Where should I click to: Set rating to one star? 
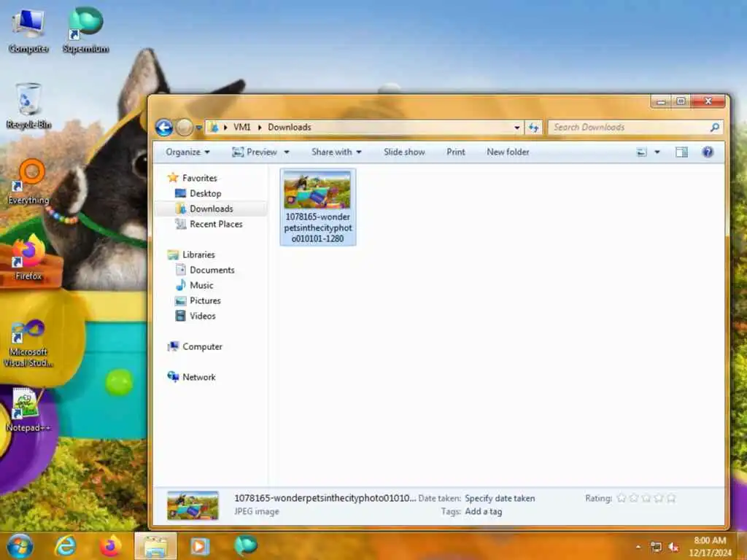(622, 498)
